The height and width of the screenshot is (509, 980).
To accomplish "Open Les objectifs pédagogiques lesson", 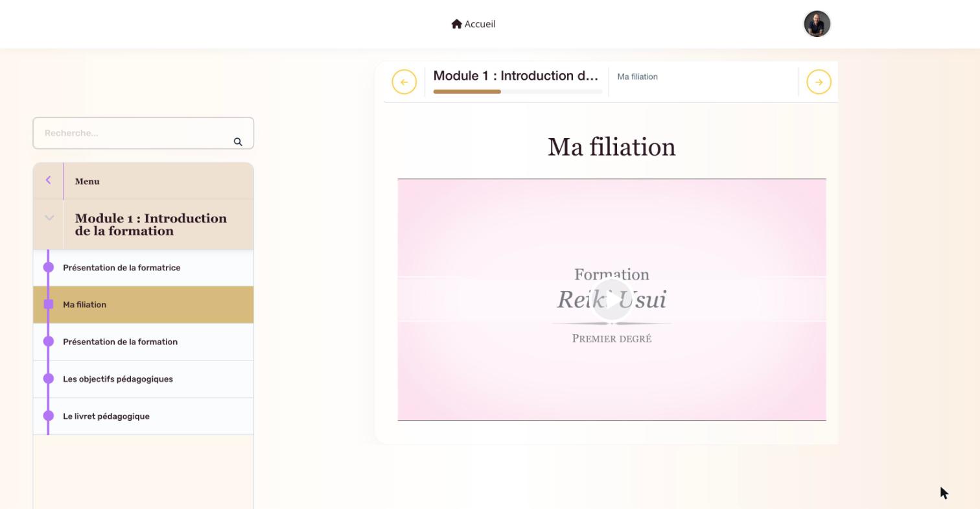I will point(143,379).
